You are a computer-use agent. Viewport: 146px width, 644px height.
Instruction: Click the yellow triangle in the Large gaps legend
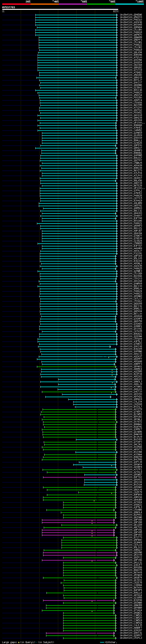click(19, 642)
